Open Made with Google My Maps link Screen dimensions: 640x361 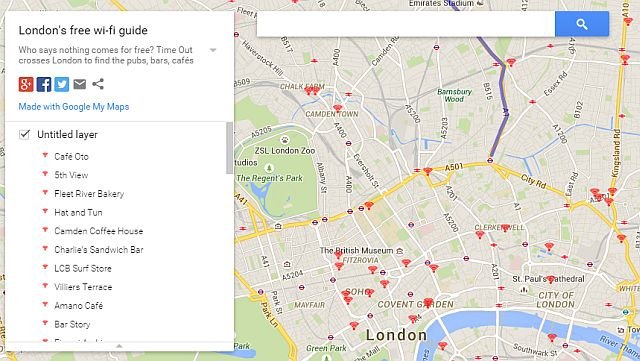point(73,107)
